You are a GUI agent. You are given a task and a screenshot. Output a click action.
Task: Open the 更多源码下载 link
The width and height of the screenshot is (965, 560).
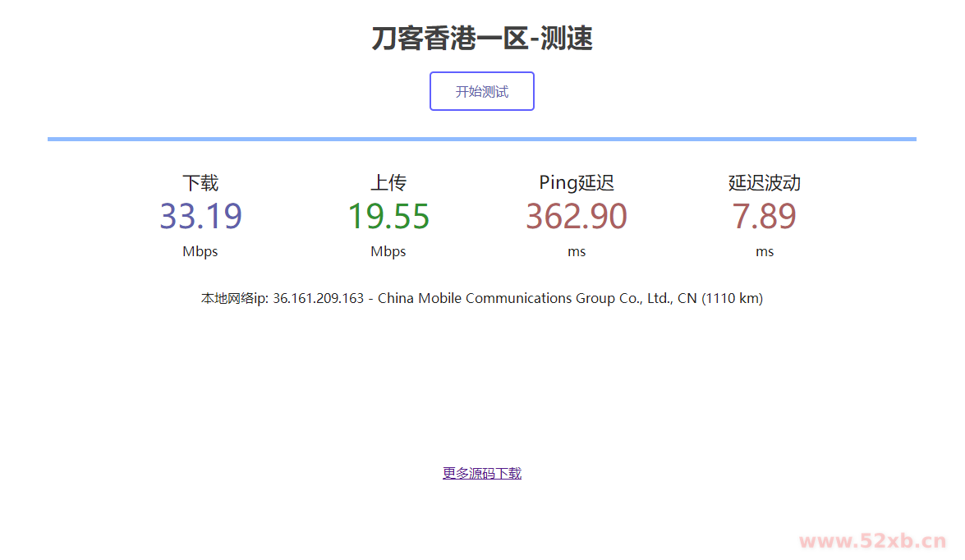point(481,473)
